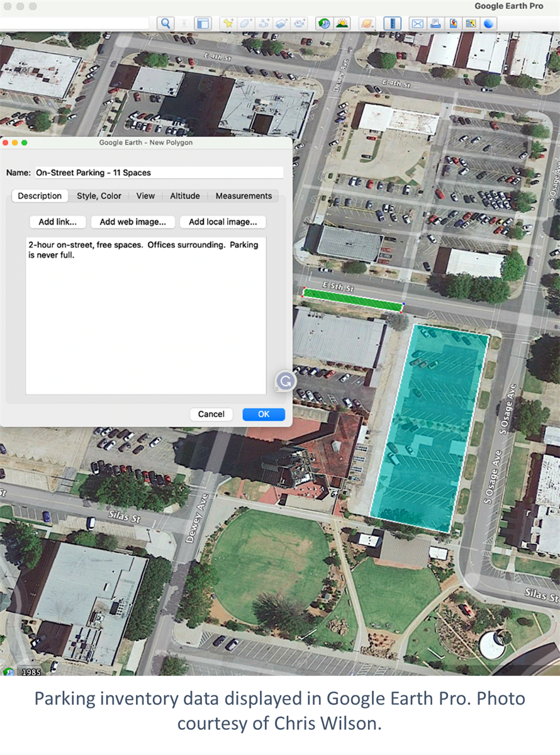
Task: Click the round refresh icon beside the dialog
Action: tap(285, 381)
